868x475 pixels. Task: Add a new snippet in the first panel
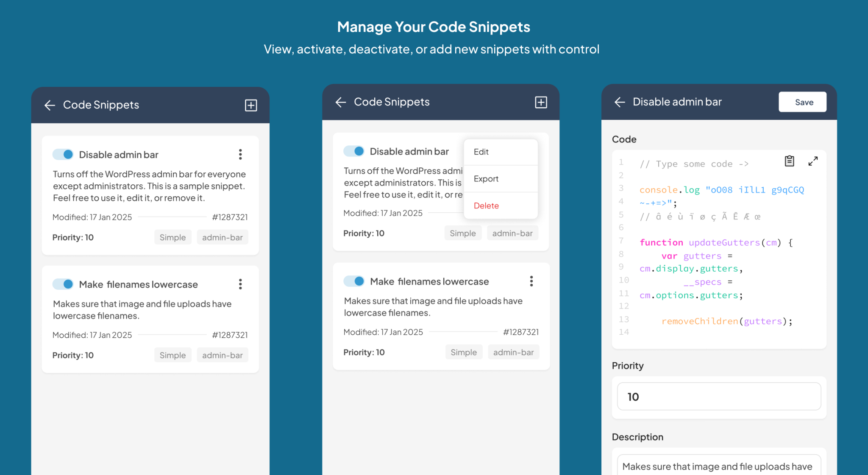tap(250, 106)
